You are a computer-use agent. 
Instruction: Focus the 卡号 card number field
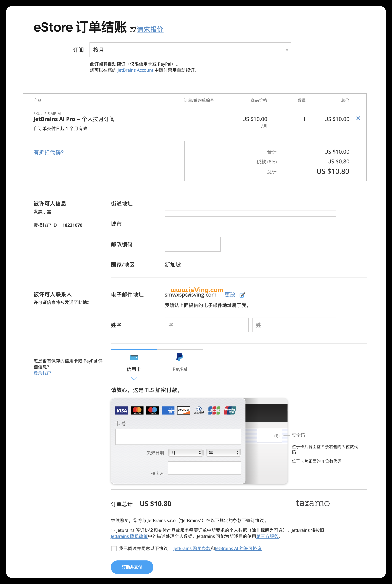pos(178,437)
